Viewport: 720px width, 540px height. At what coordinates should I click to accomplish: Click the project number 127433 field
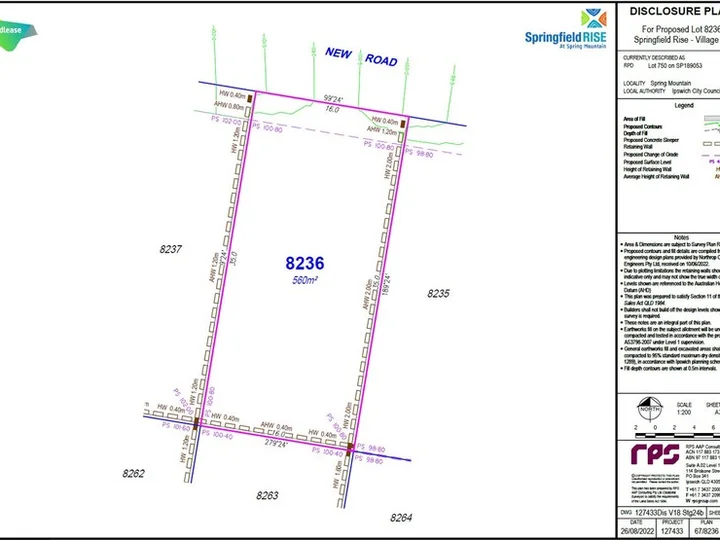pos(672,533)
